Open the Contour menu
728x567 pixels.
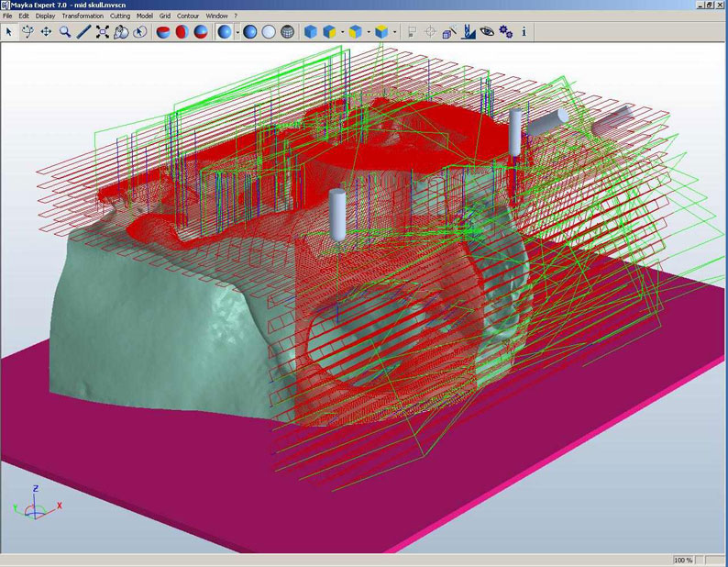[x=188, y=16]
